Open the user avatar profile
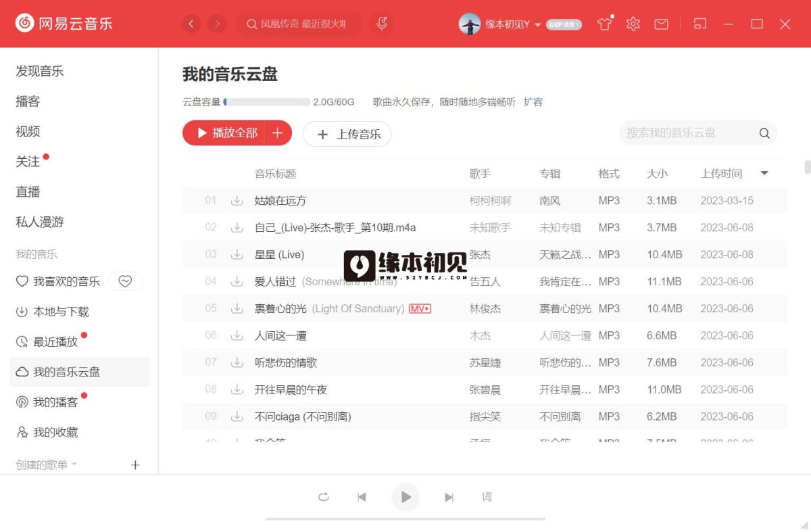811x532 pixels. pos(470,24)
